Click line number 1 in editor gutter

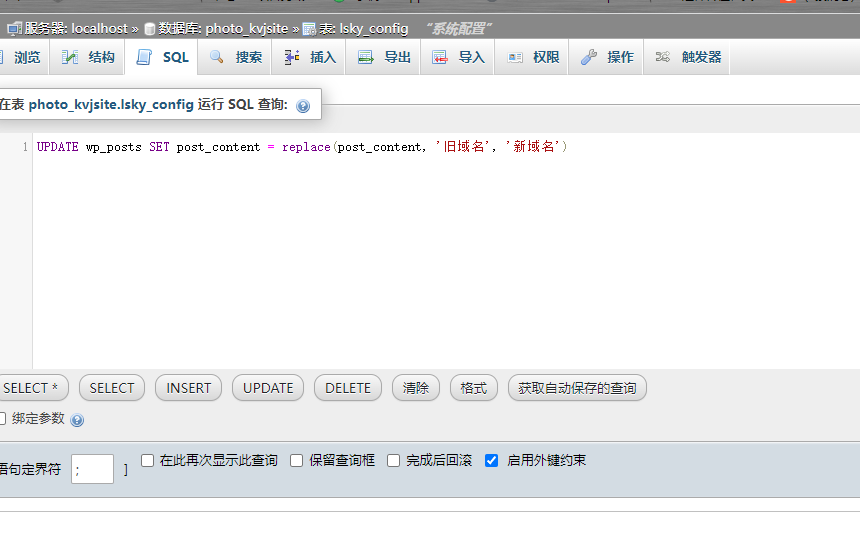click(25, 147)
